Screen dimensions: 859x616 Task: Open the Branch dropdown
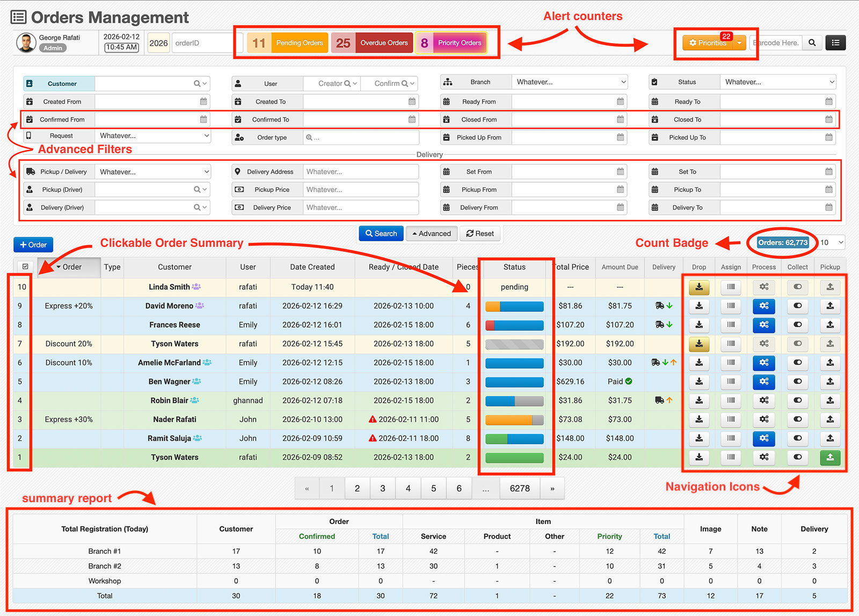(570, 82)
